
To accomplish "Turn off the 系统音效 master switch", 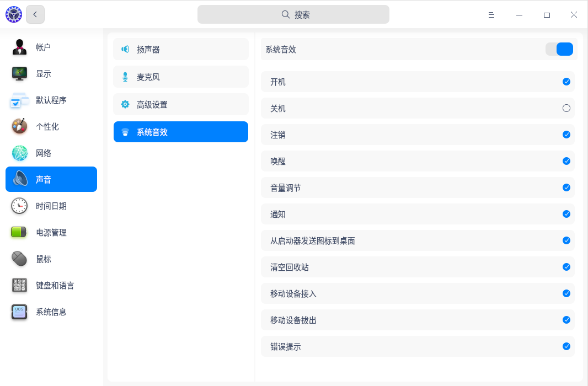I will pyautogui.click(x=559, y=49).
